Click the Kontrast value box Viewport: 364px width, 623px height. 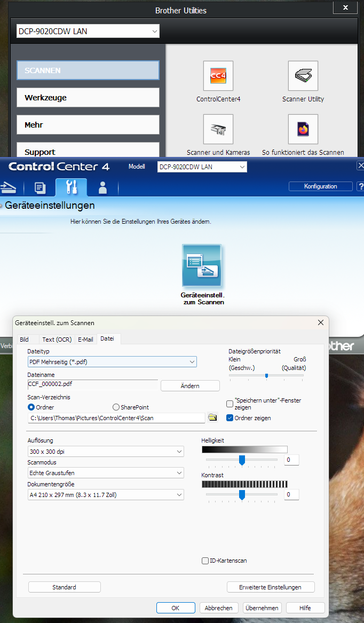pyautogui.click(x=291, y=494)
